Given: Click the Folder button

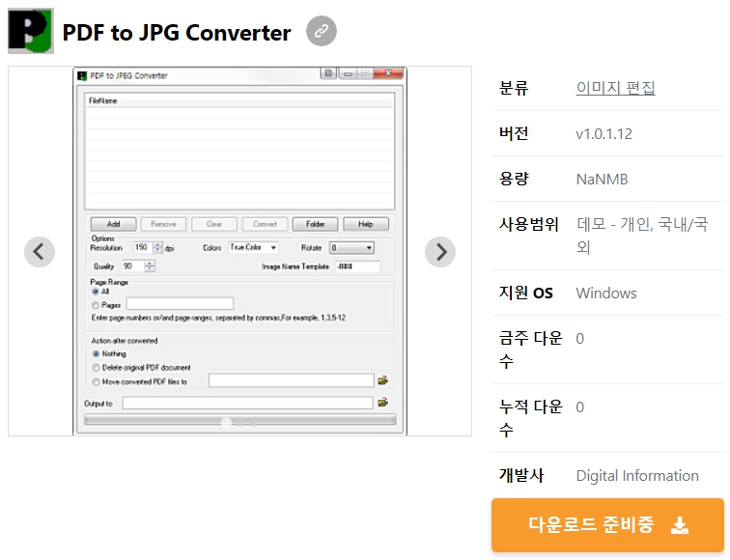Looking at the screenshot, I should pos(315,224).
